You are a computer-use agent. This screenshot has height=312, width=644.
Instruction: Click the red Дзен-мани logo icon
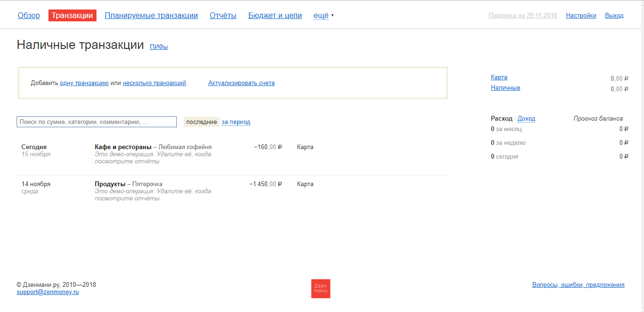[320, 289]
